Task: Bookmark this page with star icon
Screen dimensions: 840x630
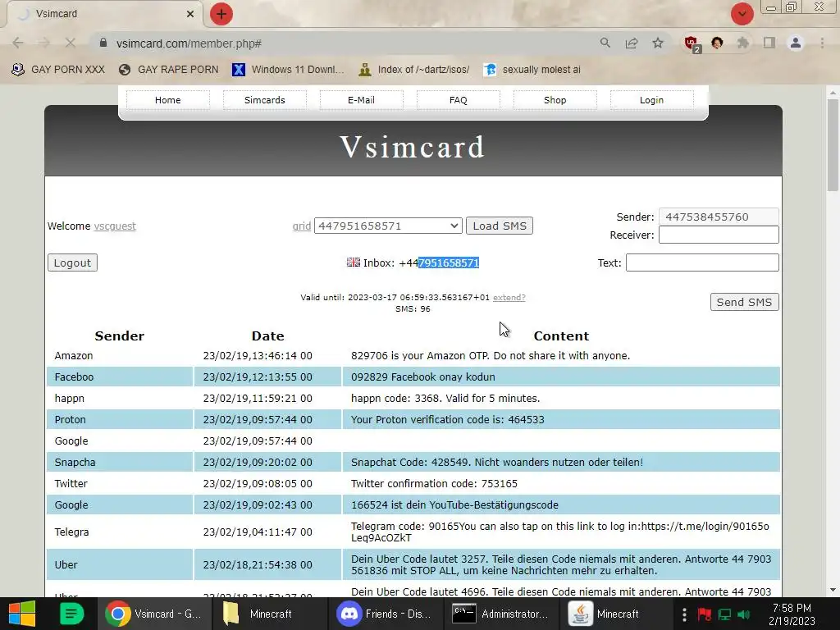Action: [x=658, y=43]
